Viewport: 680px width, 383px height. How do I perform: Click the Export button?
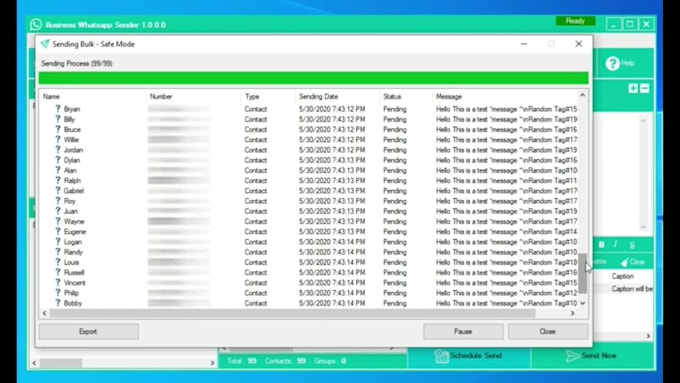click(88, 331)
